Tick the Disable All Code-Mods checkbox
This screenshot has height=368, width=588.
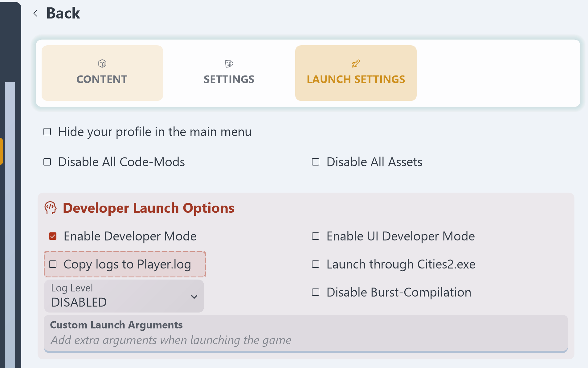[x=47, y=162]
